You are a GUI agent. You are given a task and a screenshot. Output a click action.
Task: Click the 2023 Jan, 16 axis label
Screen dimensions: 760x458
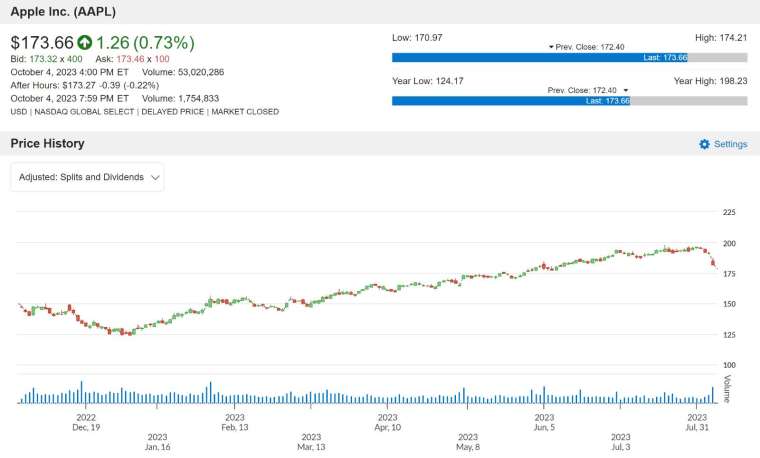157,442
